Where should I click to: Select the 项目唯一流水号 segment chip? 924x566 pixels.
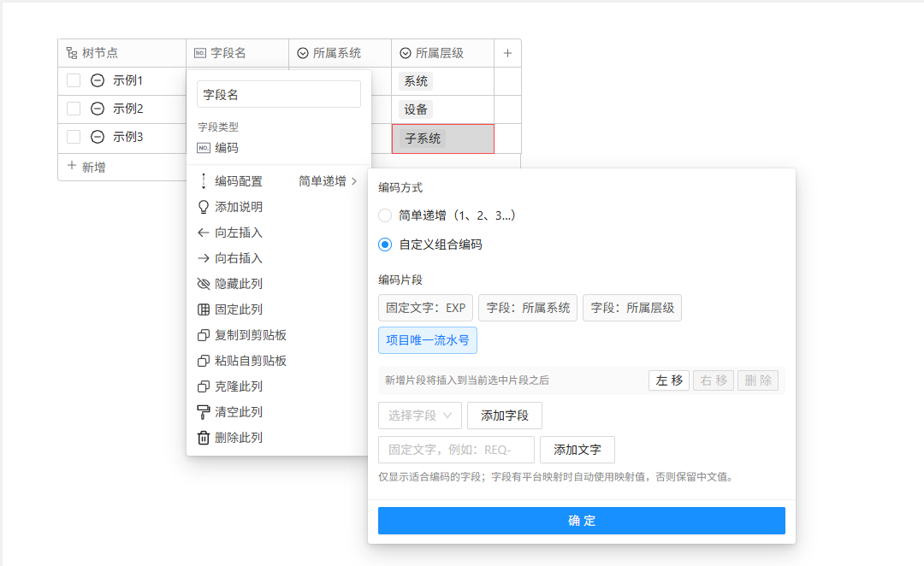pos(428,340)
